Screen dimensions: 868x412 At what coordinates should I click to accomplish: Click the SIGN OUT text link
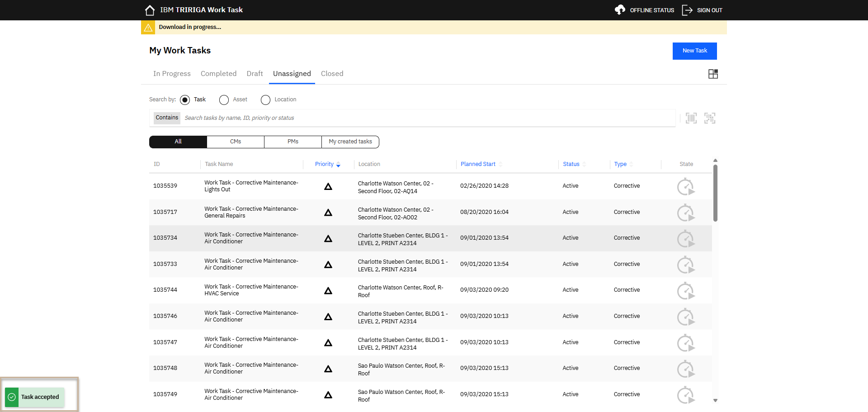tap(710, 10)
